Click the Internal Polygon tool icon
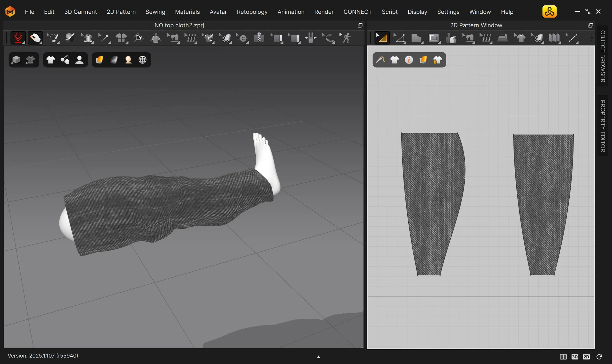The image size is (612, 364). pos(434,38)
